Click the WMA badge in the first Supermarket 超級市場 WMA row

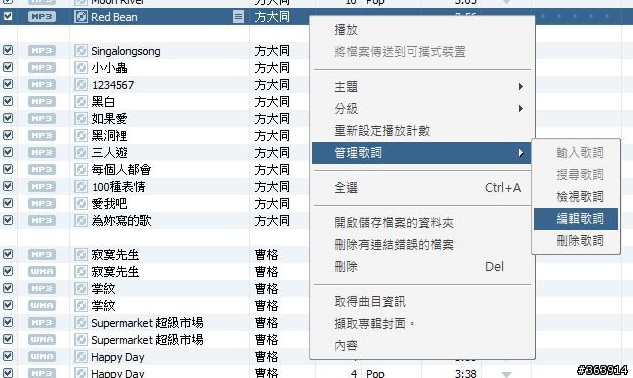pos(42,339)
